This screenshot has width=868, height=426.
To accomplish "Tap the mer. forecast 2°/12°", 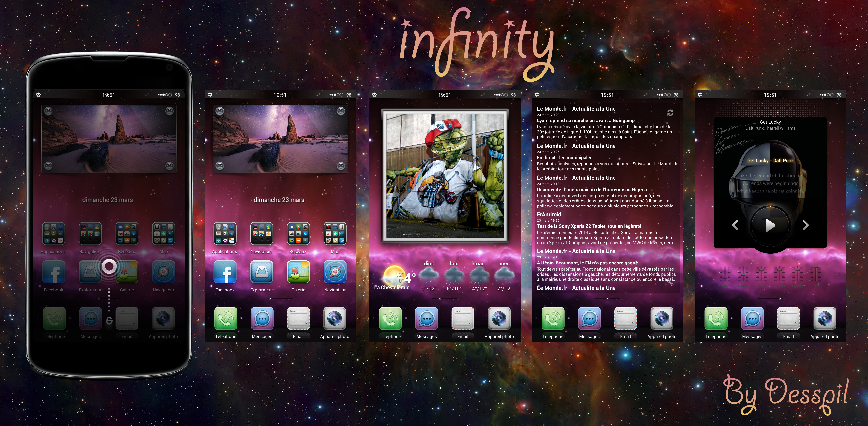I will pyautogui.click(x=504, y=276).
